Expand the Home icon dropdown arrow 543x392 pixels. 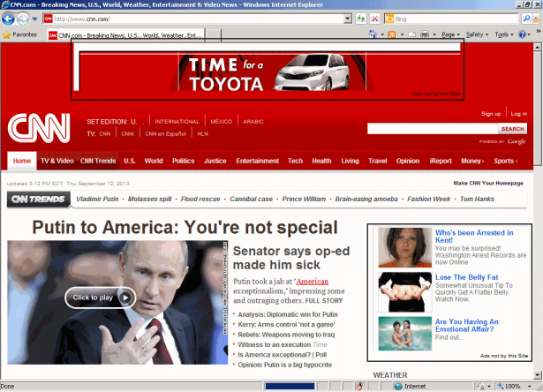pyautogui.click(x=382, y=34)
